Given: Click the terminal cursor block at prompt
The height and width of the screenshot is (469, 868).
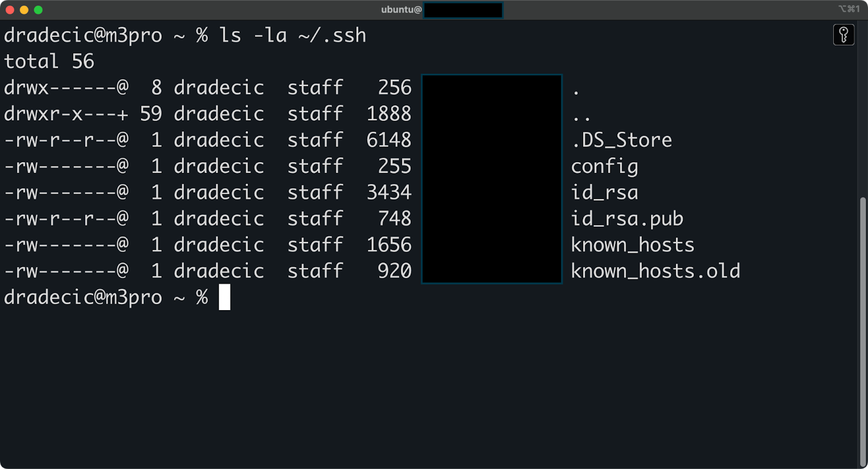Looking at the screenshot, I should [224, 297].
